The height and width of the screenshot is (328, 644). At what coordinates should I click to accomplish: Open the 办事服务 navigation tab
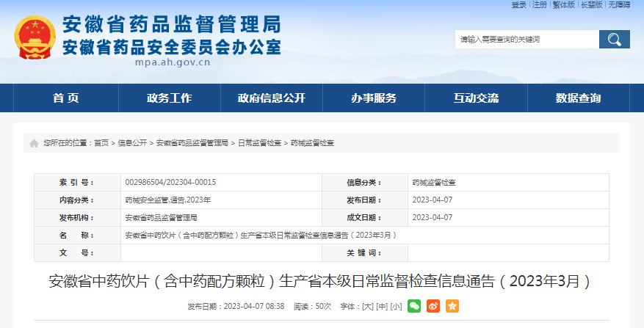[374, 98]
